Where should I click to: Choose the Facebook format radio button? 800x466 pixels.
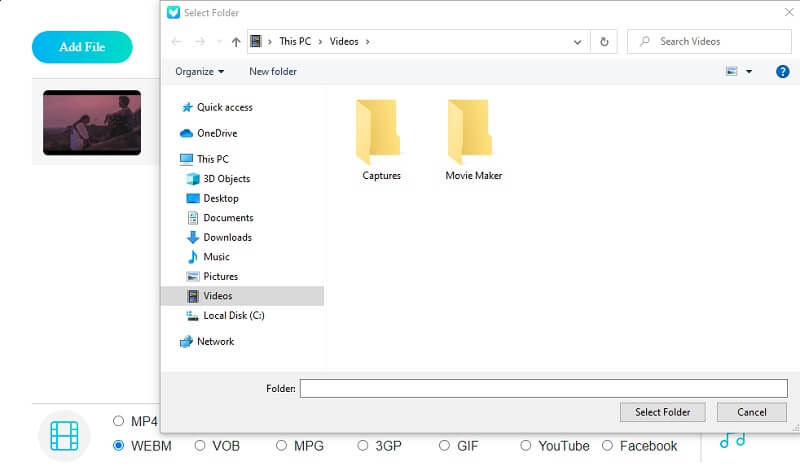click(607, 446)
